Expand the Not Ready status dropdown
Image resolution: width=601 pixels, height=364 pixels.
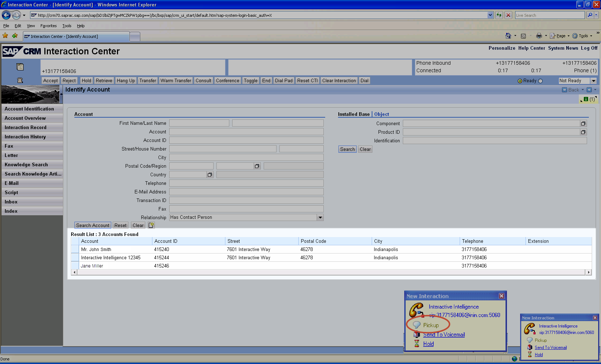click(593, 81)
